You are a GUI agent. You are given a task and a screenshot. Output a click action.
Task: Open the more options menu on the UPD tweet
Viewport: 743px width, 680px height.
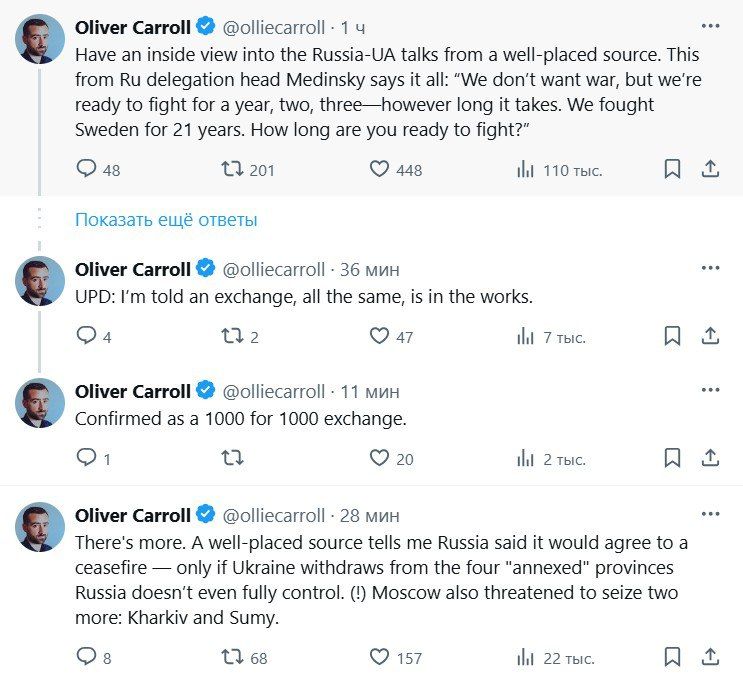pyautogui.click(x=710, y=269)
